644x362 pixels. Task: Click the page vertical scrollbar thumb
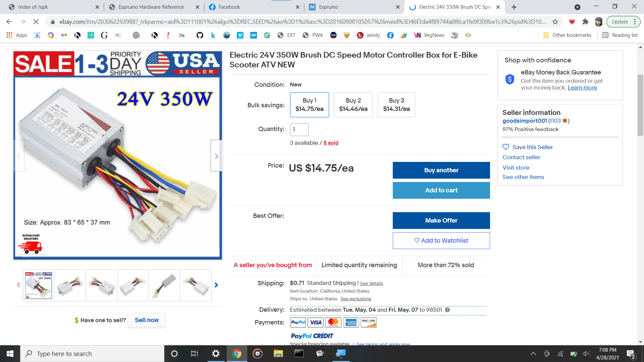pyautogui.click(x=640, y=105)
